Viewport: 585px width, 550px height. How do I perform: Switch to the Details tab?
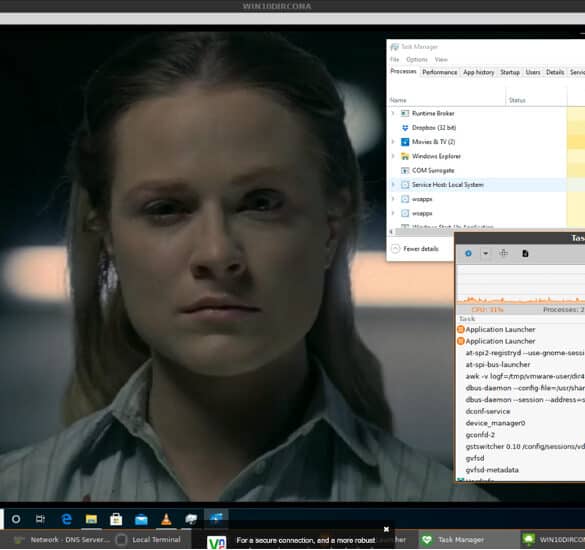point(555,72)
